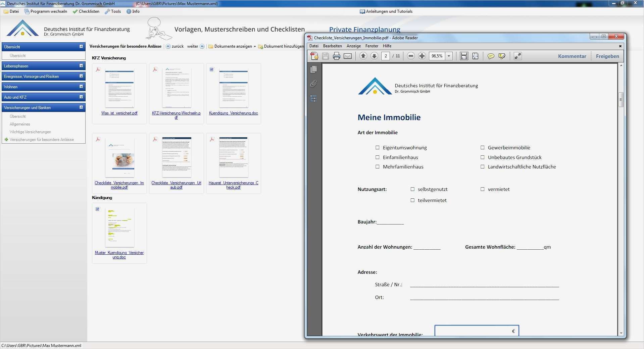Click the weiter forward arrow icon
The image size is (644, 349).
pyautogui.click(x=202, y=46)
